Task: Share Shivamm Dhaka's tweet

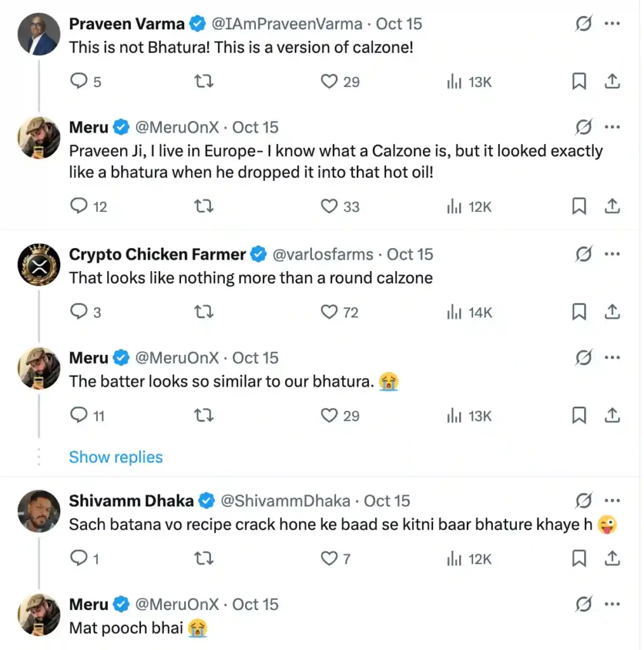Action: click(612, 558)
